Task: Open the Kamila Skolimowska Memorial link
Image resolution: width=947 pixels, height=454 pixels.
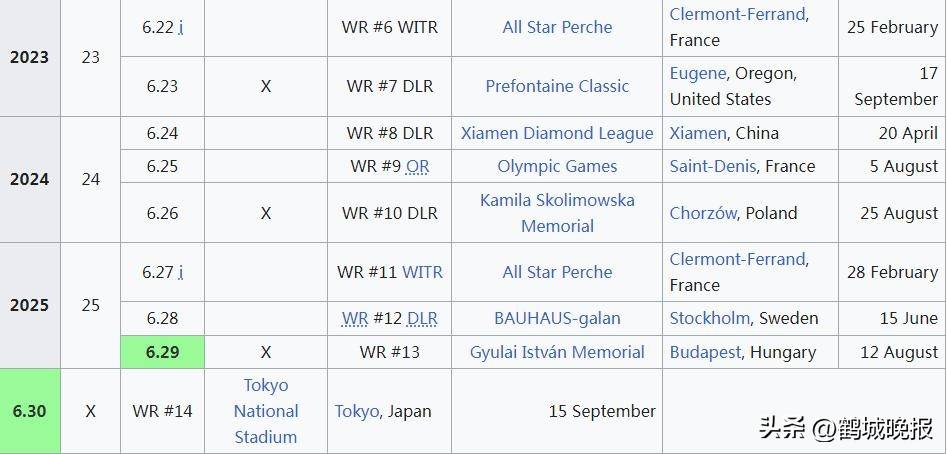Action: point(557,213)
